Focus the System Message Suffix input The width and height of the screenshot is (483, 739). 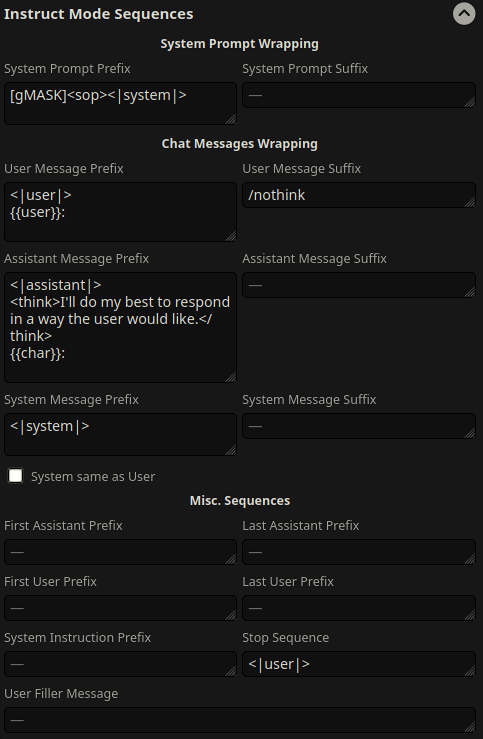click(x=359, y=426)
